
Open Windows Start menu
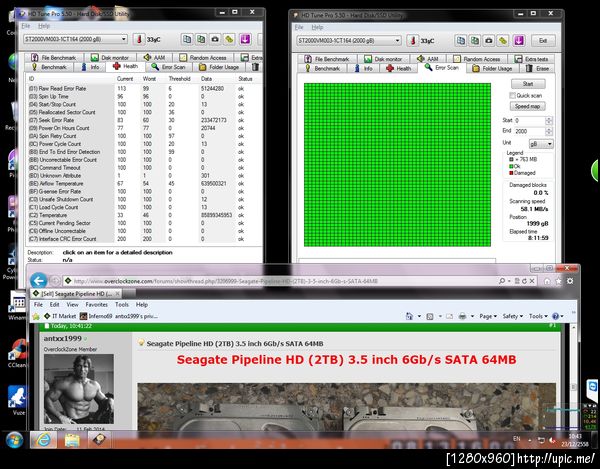click(15, 440)
